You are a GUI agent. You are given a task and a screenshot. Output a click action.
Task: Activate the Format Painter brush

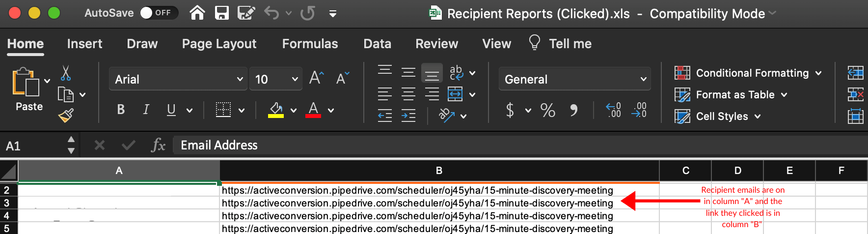[66, 116]
